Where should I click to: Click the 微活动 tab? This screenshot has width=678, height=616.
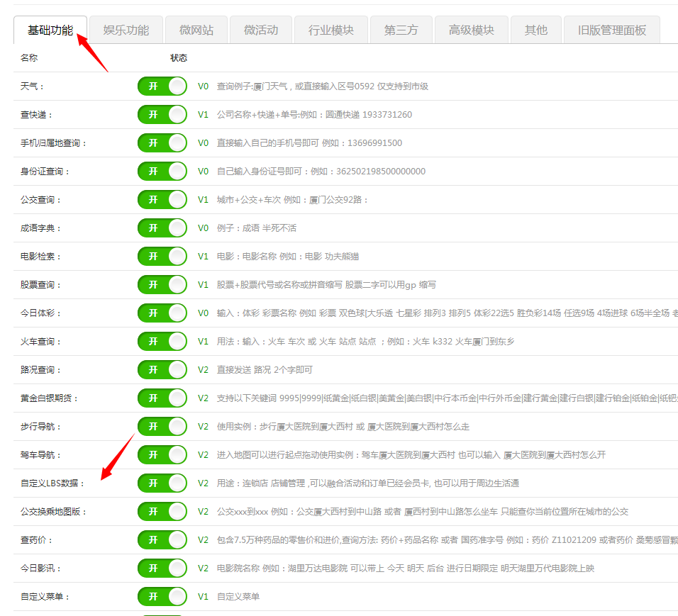[x=260, y=30]
